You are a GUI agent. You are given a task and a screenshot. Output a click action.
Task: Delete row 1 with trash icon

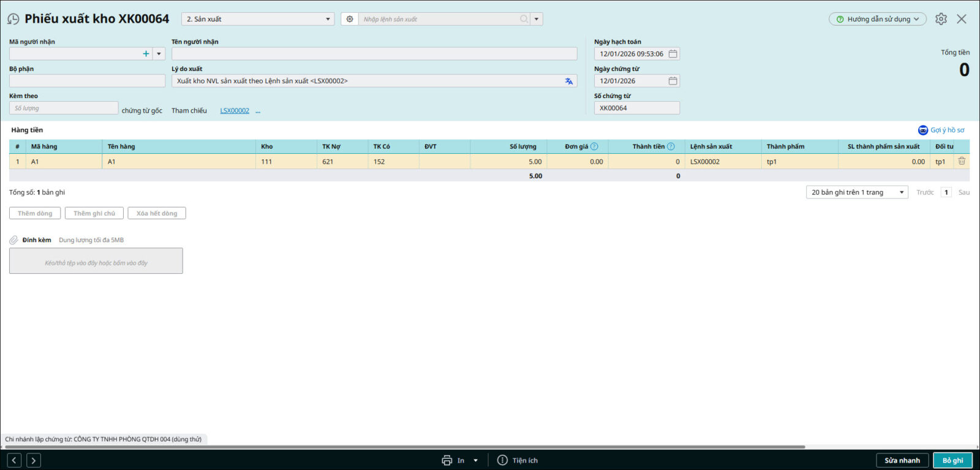coord(962,161)
